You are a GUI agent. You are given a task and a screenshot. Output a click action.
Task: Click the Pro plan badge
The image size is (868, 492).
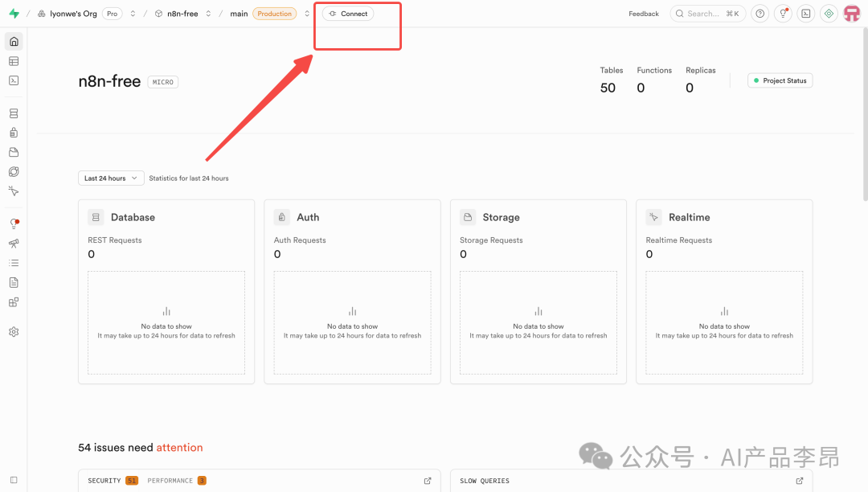tap(113, 14)
